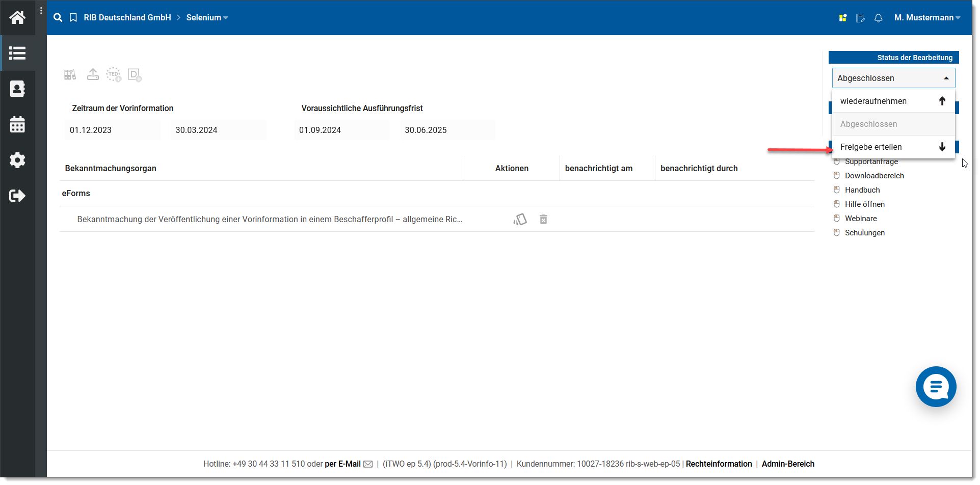Click RIB Deutschland GmbH breadcrumb
This screenshot has width=980, height=485.
pos(127,18)
